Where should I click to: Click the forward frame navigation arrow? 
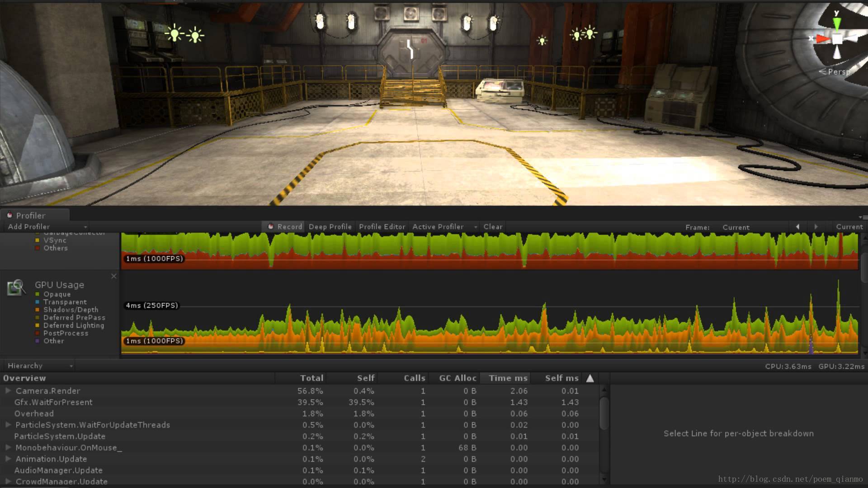pyautogui.click(x=816, y=226)
